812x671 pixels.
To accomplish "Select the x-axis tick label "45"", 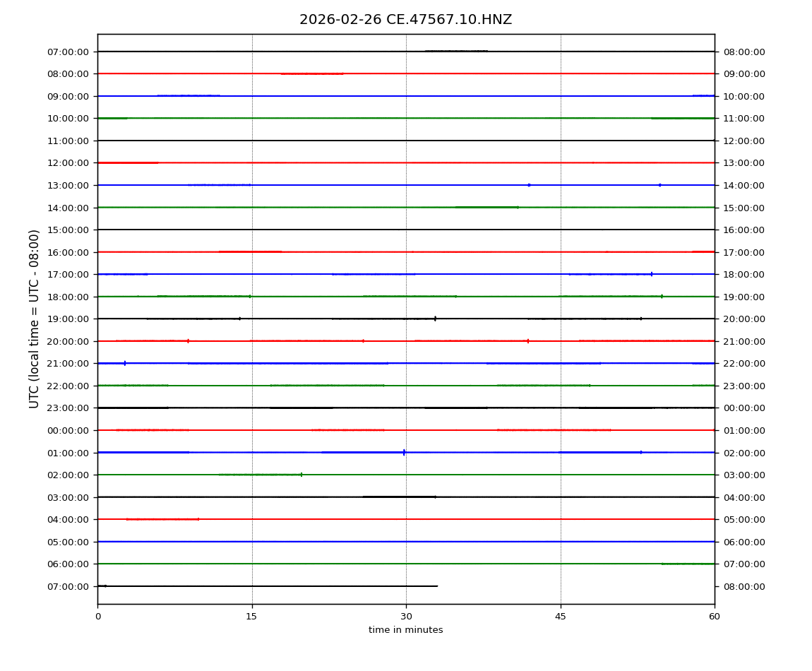I will [x=561, y=617].
